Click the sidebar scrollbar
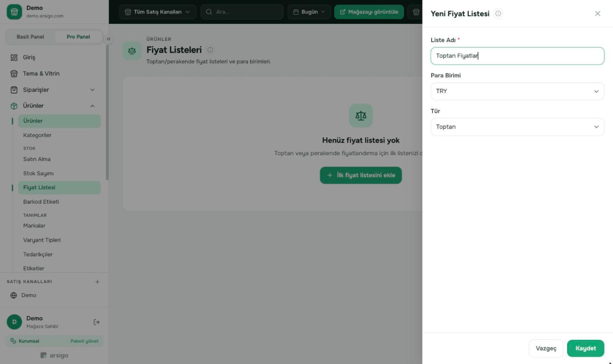Image resolution: width=613 pixels, height=364 pixels. point(107,113)
